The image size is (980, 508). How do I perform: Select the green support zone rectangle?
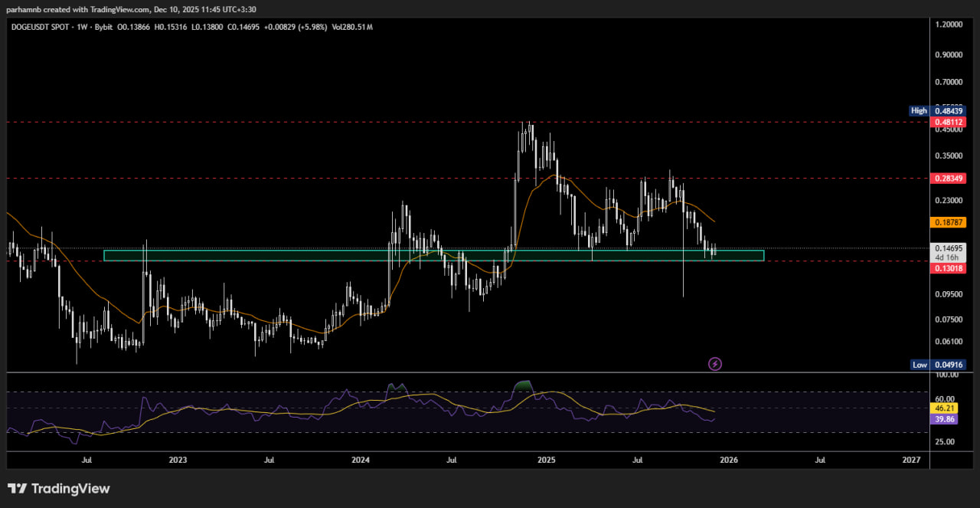tap(433, 255)
